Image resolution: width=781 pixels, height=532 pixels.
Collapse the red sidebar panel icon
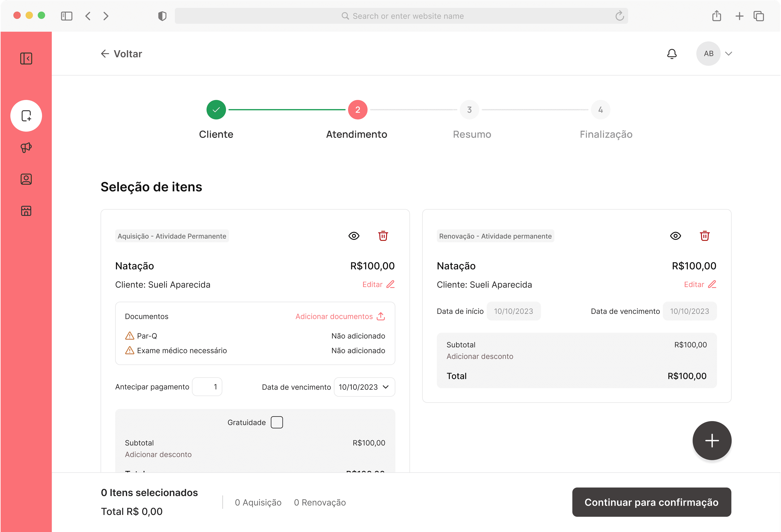26,59
